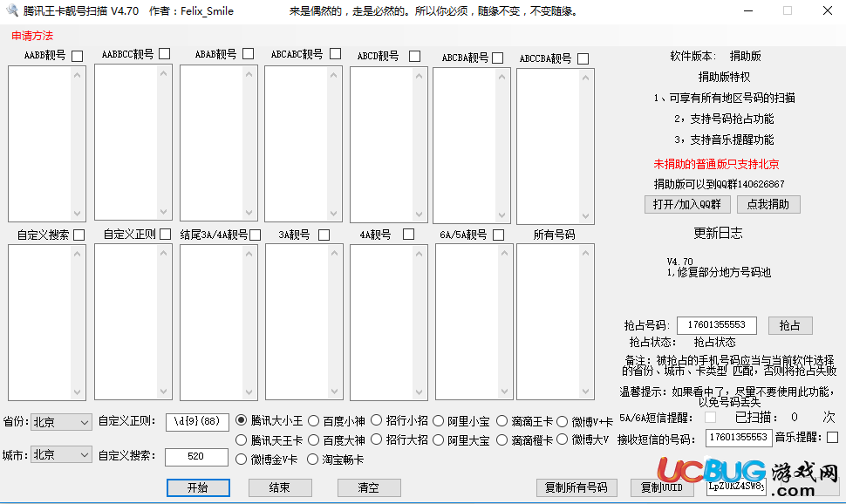Expand the 城市 dropdown
This screenshot has height=504, width=846.
point(61,454)
